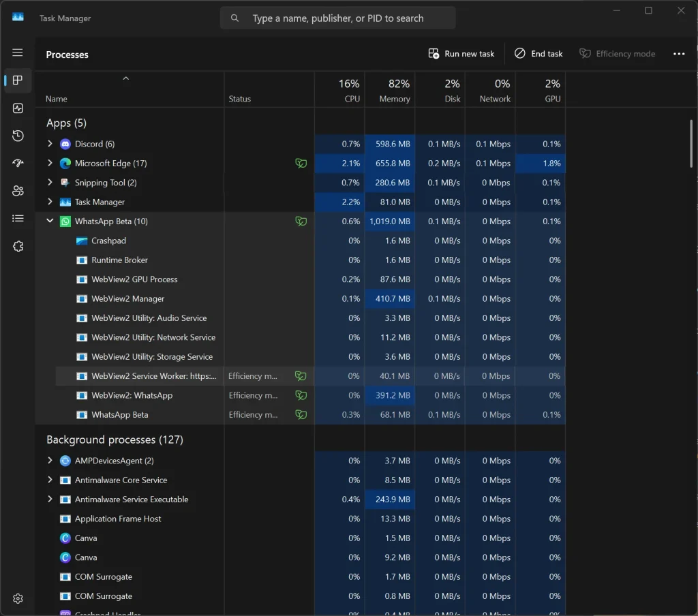Click the Apps (5) group heading

pyautogui.click(x=66, y=123)
